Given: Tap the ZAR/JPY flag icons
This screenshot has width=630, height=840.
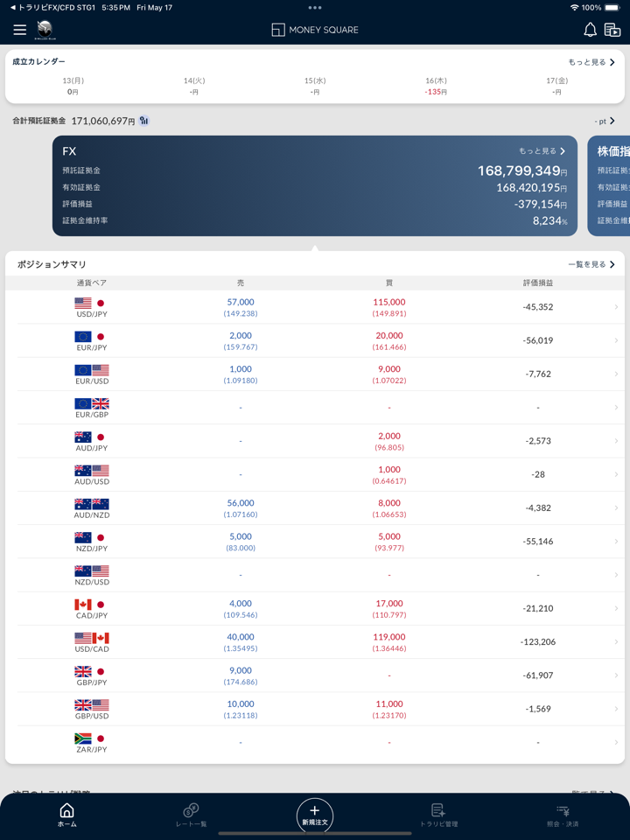Looking at the screenshot, I should pos(91,738).
